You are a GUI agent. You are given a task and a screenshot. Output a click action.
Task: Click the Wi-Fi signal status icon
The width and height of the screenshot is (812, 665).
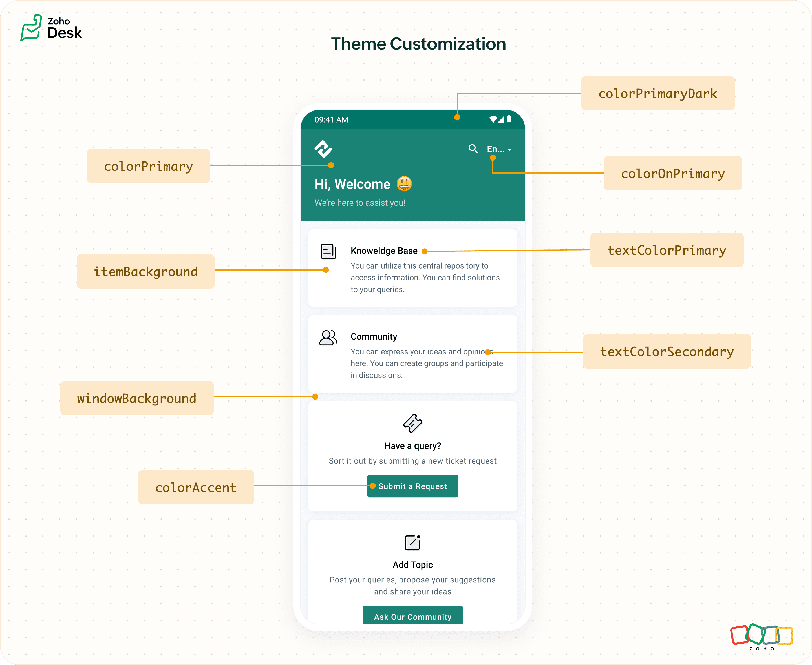tap(493, 119)
